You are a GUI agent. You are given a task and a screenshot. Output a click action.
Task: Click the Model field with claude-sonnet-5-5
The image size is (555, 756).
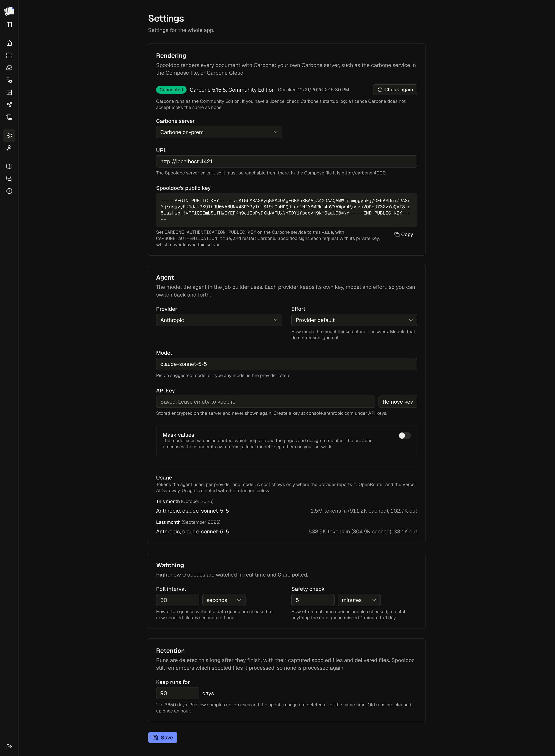tap(287, 364)
